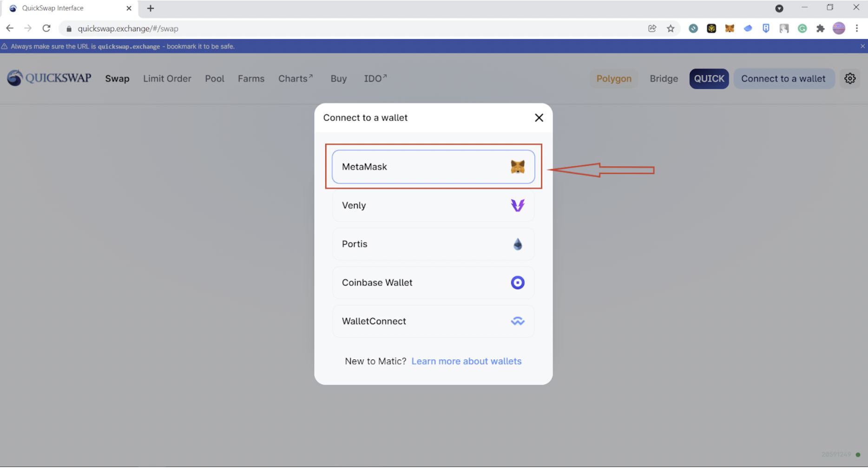Click the green Grammarly extension icon
868x468 pixels.
[x=802, y=28]
